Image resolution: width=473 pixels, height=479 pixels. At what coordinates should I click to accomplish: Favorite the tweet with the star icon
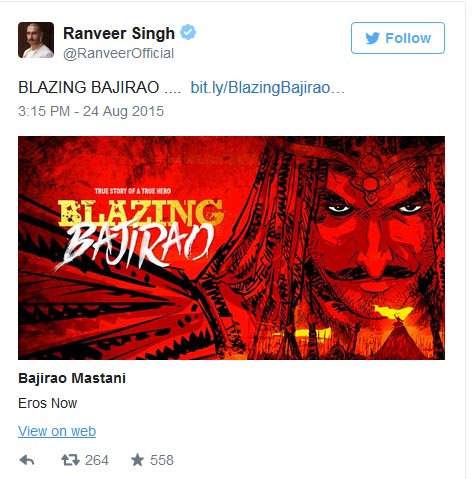tap(137, 460)
